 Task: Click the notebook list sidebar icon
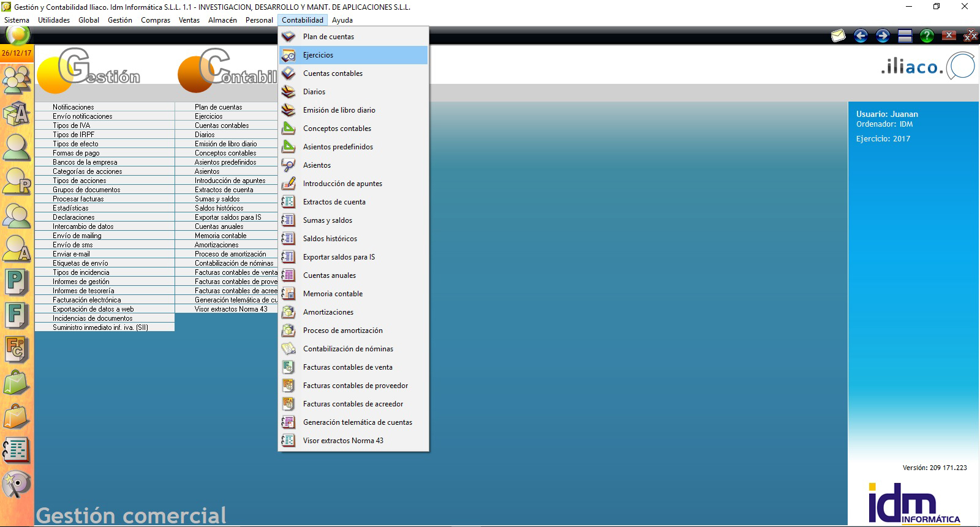17,450
